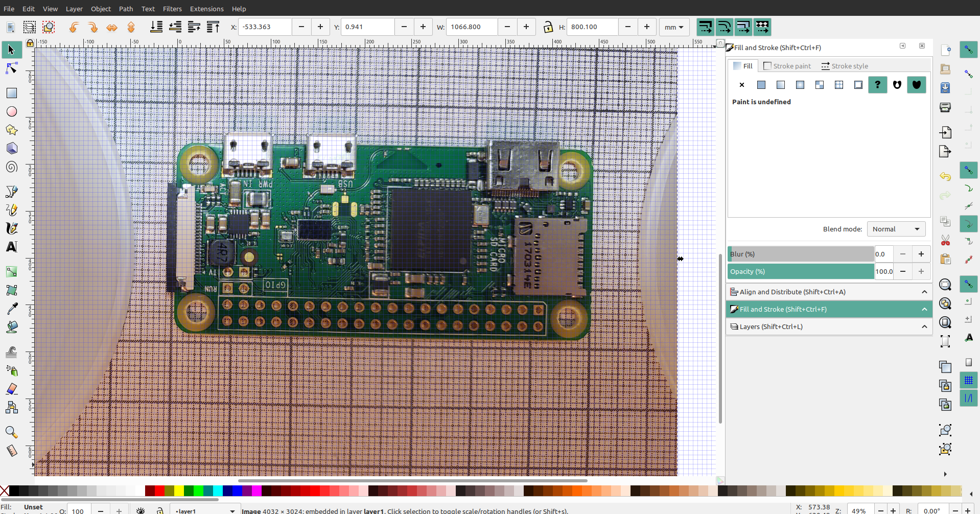The width and height of the screenshot is (980, 514).
Task: Click the Print document icon
Action: click(x=945, y=107)
